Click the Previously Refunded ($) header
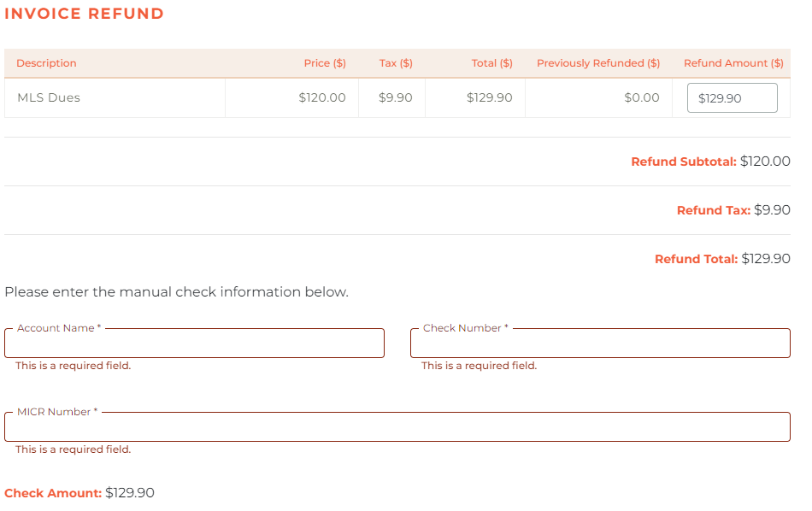The image size is (812, 511). tap(598, 63)
